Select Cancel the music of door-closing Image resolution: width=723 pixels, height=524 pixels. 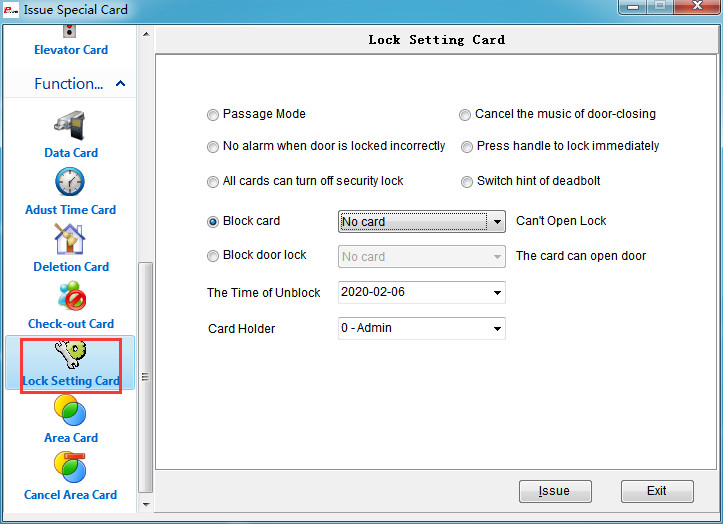[x=465, y=114]
